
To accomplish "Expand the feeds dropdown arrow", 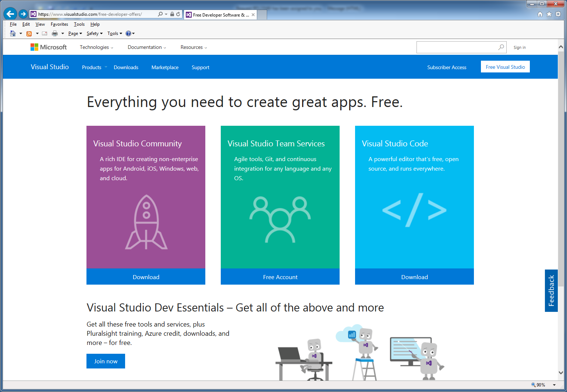I will 37,33.
